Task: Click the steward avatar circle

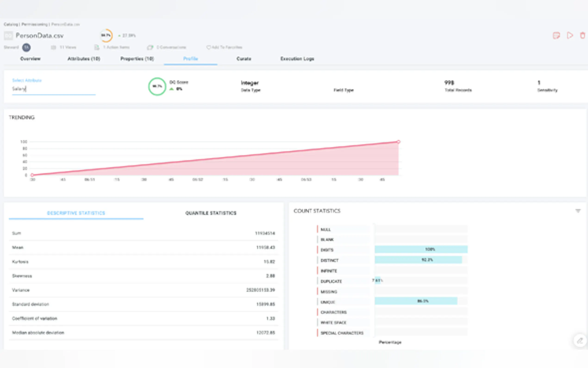Action: 26,48
